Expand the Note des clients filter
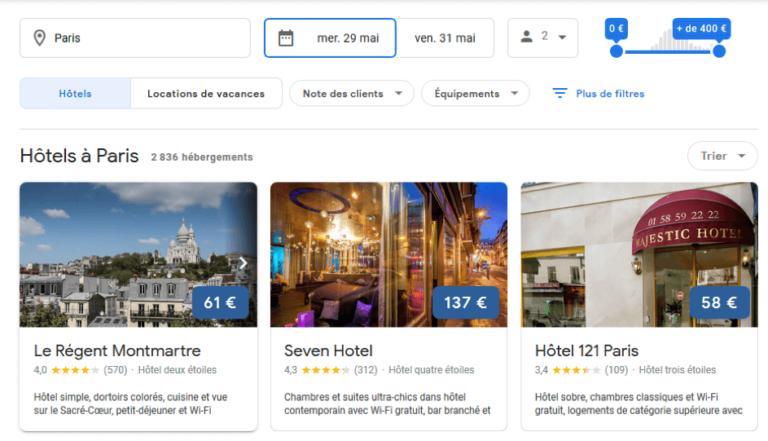 351,93
